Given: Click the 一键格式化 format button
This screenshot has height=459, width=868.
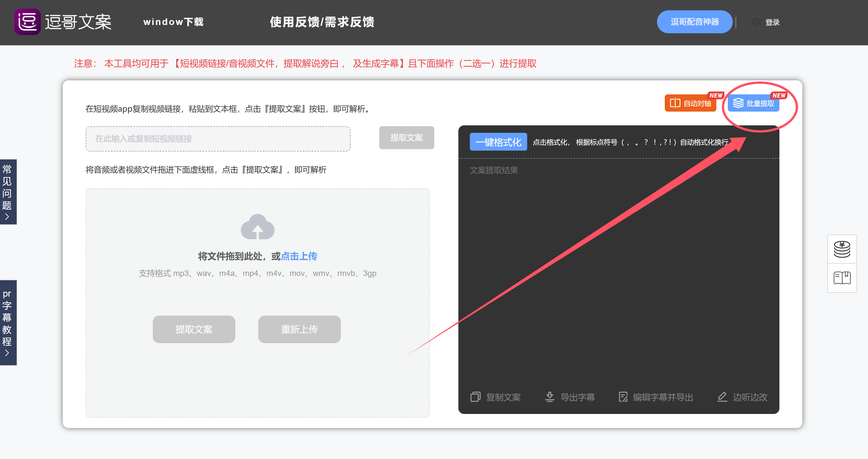Looking at the screenshot, I should click(498, 142).
